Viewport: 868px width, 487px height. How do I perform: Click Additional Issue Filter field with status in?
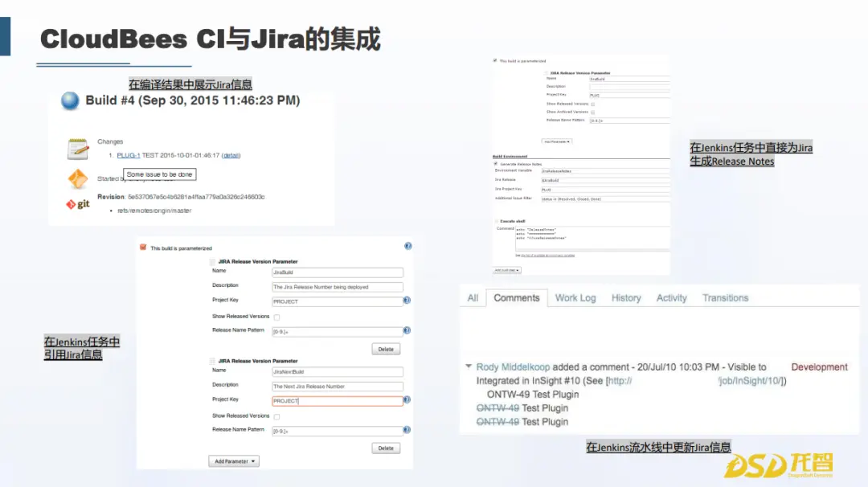605,198
